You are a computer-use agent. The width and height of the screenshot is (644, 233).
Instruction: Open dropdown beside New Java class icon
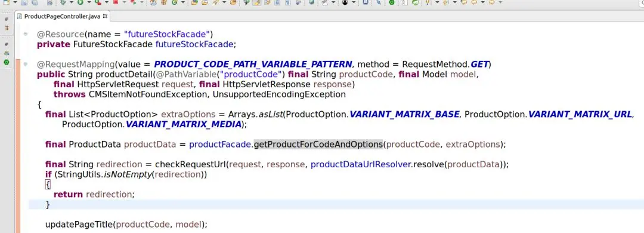[183, 2]
